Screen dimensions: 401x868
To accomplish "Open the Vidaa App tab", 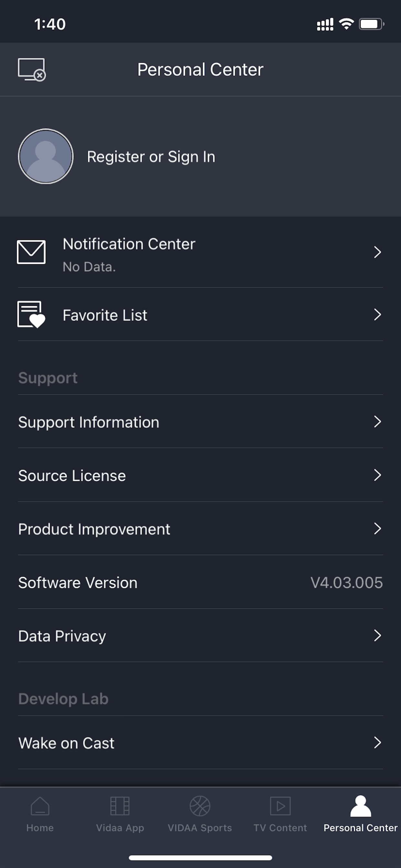I will coord(120,813).
